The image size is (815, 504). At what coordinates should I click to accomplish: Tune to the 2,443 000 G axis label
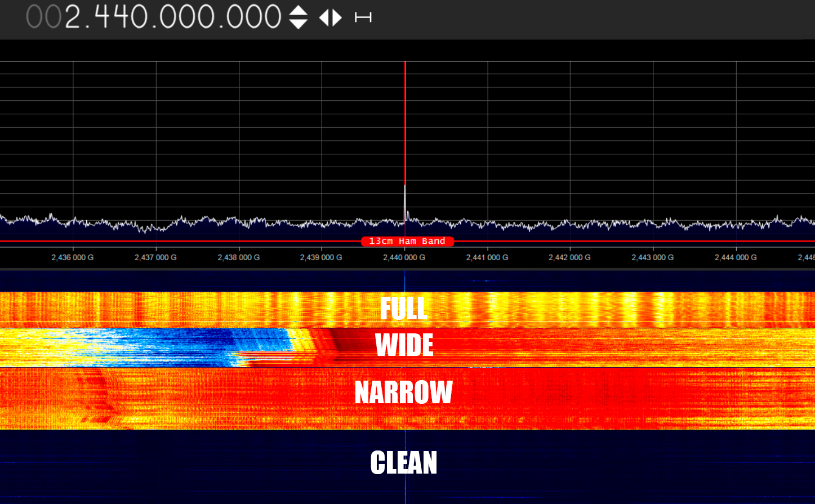[653, 257]
